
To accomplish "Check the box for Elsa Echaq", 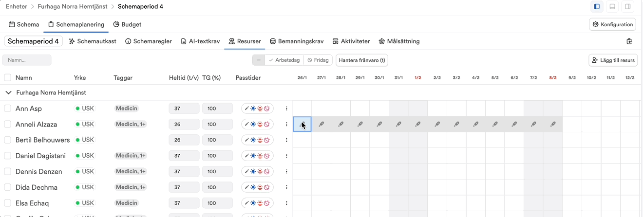I will coord(7,203).
